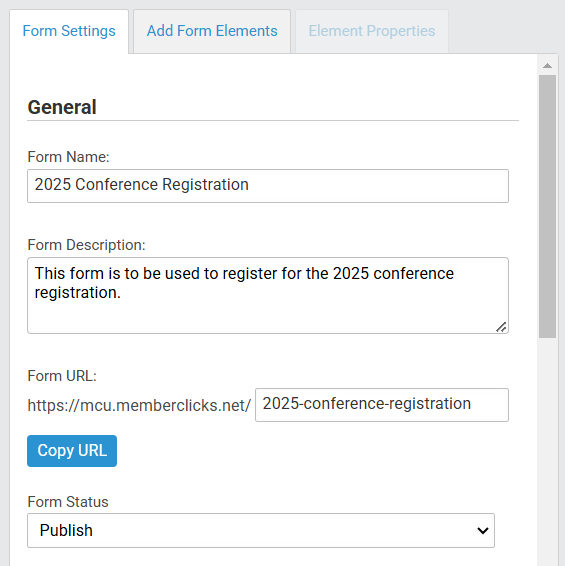The image size is (565, 566).
Task: Click the Copy URL button
Action: click(72, 451)
